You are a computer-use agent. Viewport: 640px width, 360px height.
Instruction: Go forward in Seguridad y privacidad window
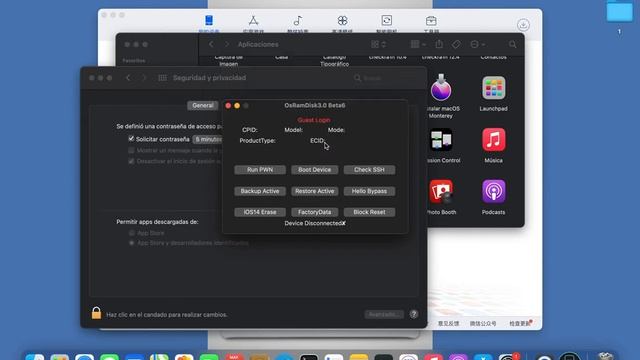pyautogui.click(x=144, y=78)
